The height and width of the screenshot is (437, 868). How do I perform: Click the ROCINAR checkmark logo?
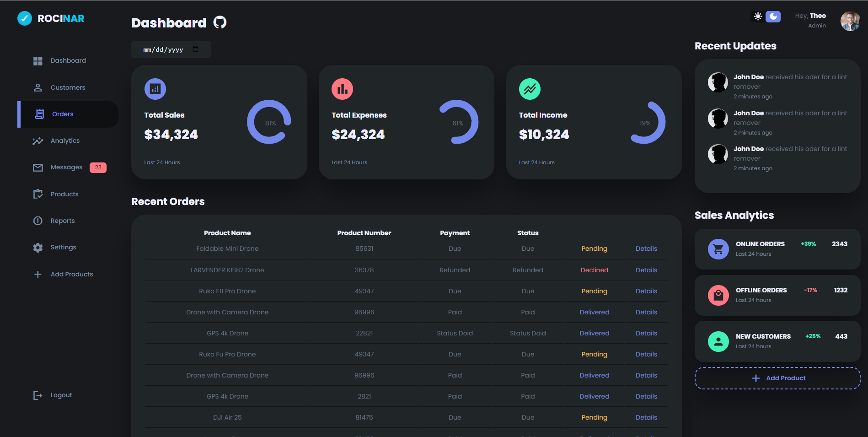(24, 18)
